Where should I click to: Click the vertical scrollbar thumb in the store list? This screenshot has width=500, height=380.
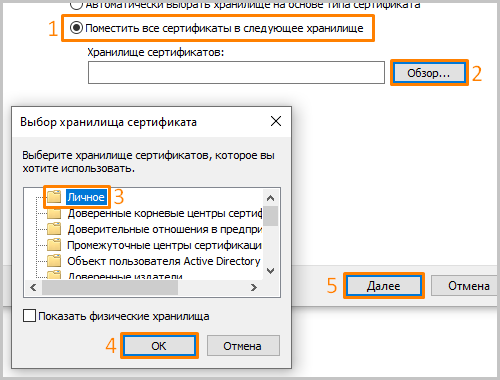(x=270, y=216)
